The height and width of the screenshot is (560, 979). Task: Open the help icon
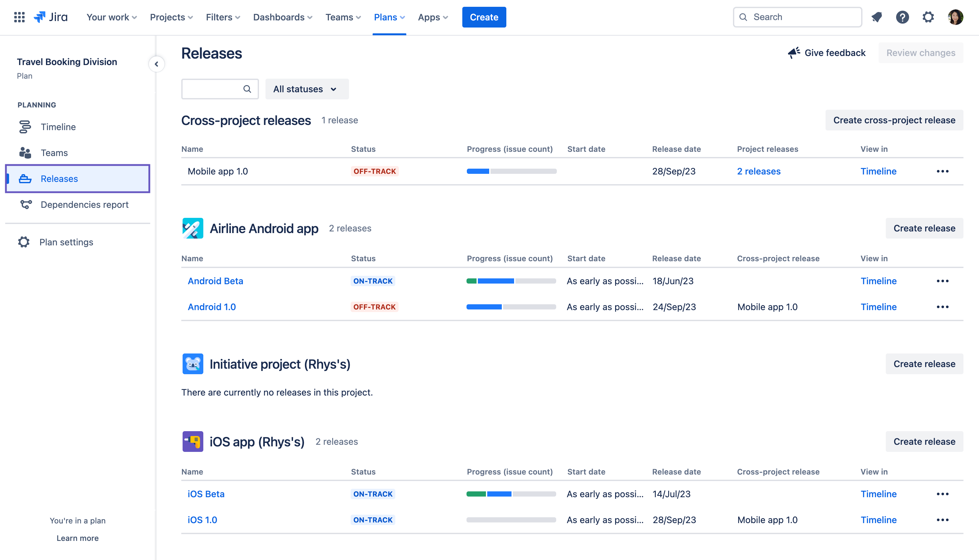pos(903,17)
